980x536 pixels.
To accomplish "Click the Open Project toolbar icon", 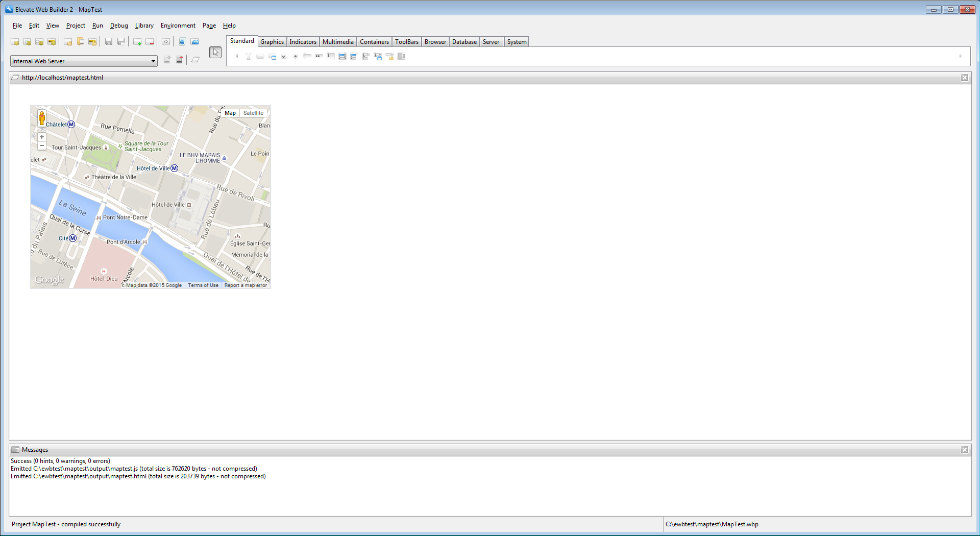I will coord(68,42).
